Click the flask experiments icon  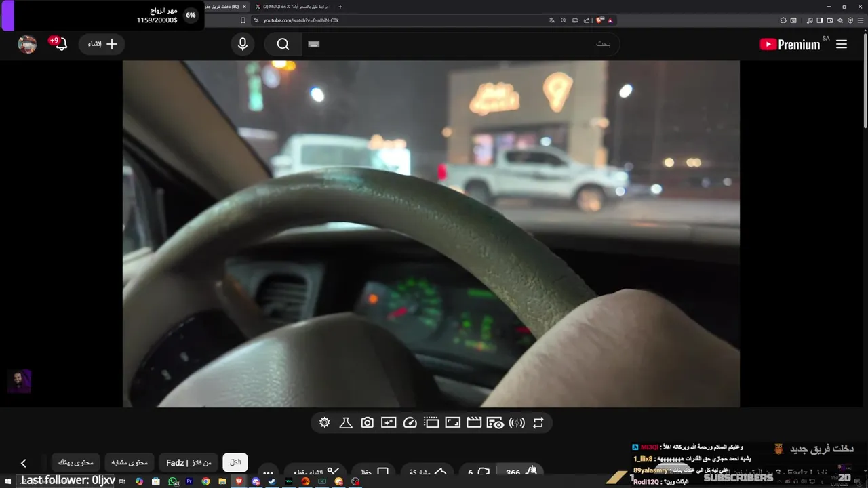click(x=346, y=423)
